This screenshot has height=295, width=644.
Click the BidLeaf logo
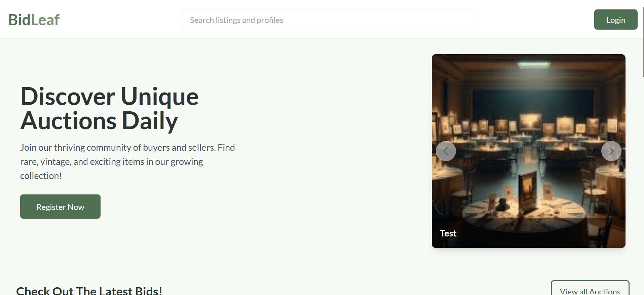point(34,20)
